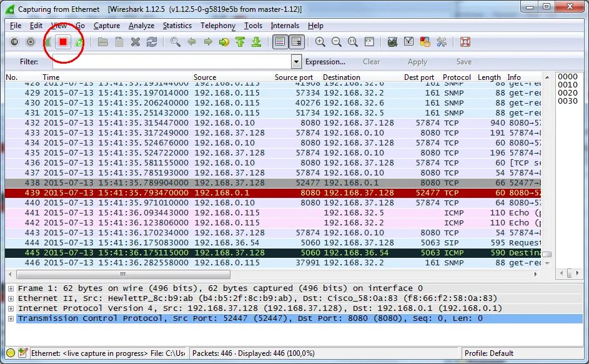Toggle auto scroll during live capture
This screenshot has width=589, height=364.
coord(297,42)
